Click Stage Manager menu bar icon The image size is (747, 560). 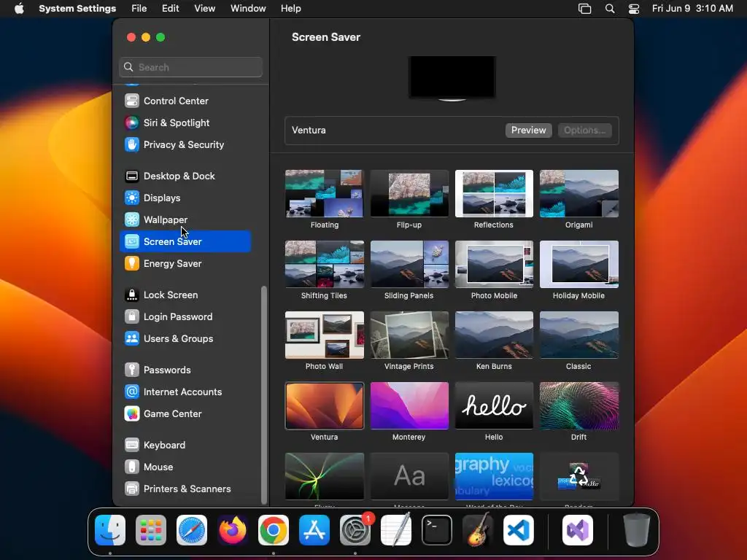pyautogui.click(x=584, y=9)
